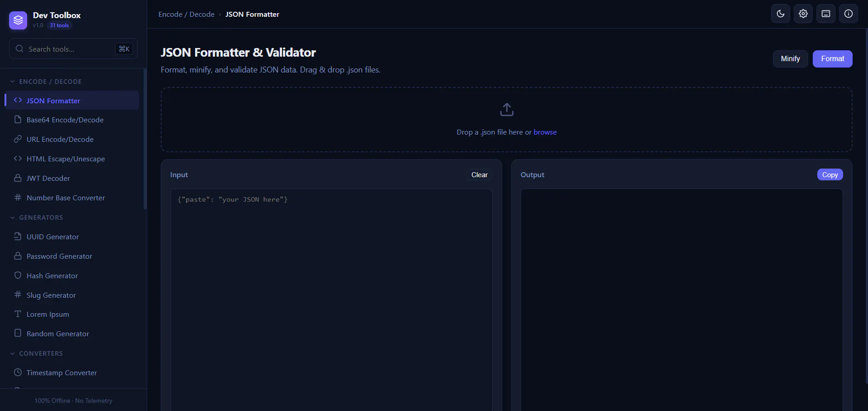868x411 pixels.
Task: Click the Password Generator lock icon
Action: [x=18, y=256]
